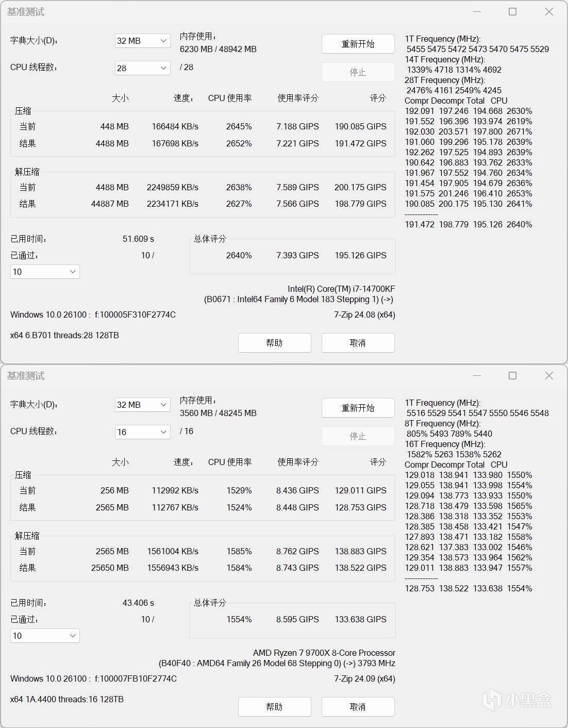Screen dimensions: 568x728
Task: Click 7-Zip 24.08 (x64) version text
Action: [364, 315]
